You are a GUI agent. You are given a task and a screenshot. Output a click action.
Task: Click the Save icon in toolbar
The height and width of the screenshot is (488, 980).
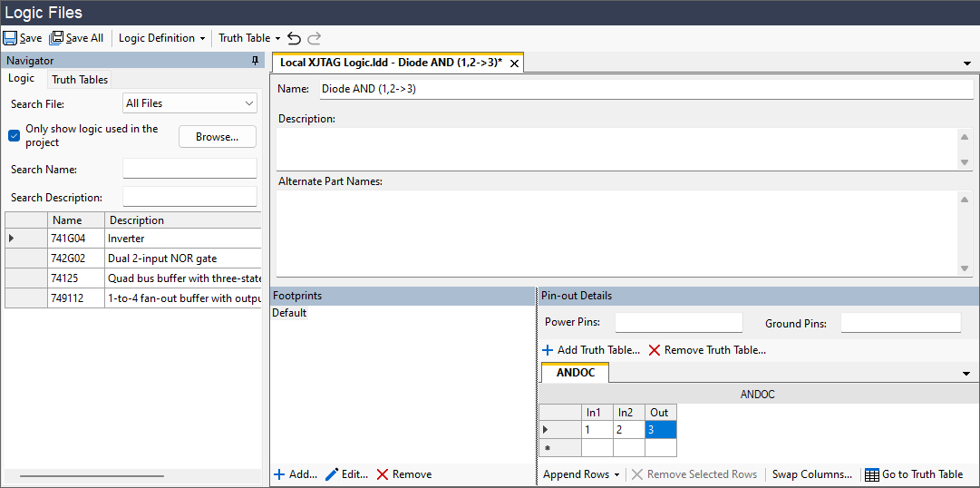click(x=10, y=38)
